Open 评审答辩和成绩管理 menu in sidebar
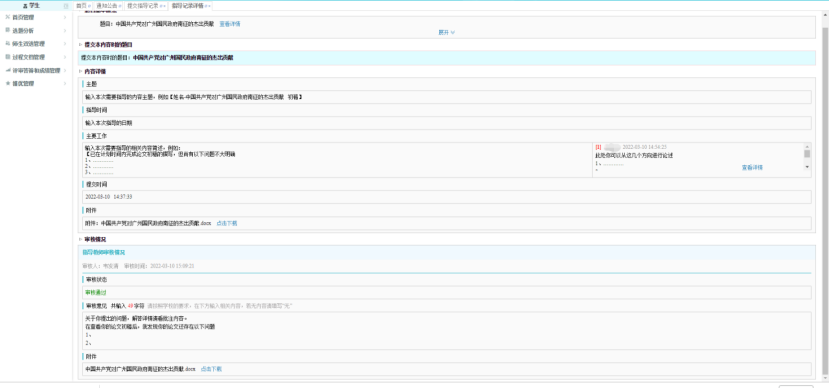The image size is (830, 388). [x=36, y=70]
